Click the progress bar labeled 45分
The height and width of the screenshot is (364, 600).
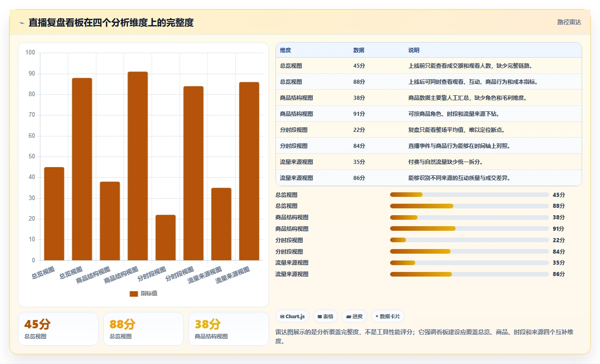[x=469, y=195]
